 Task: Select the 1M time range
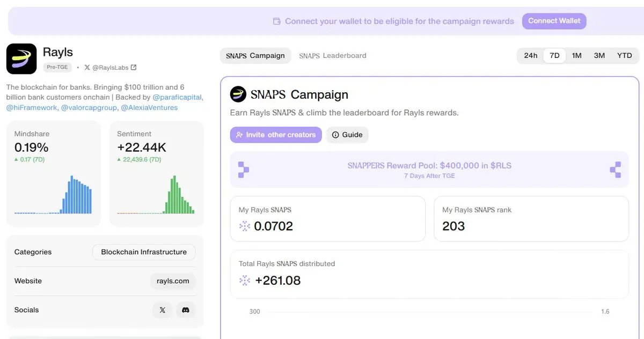[577, 56]
